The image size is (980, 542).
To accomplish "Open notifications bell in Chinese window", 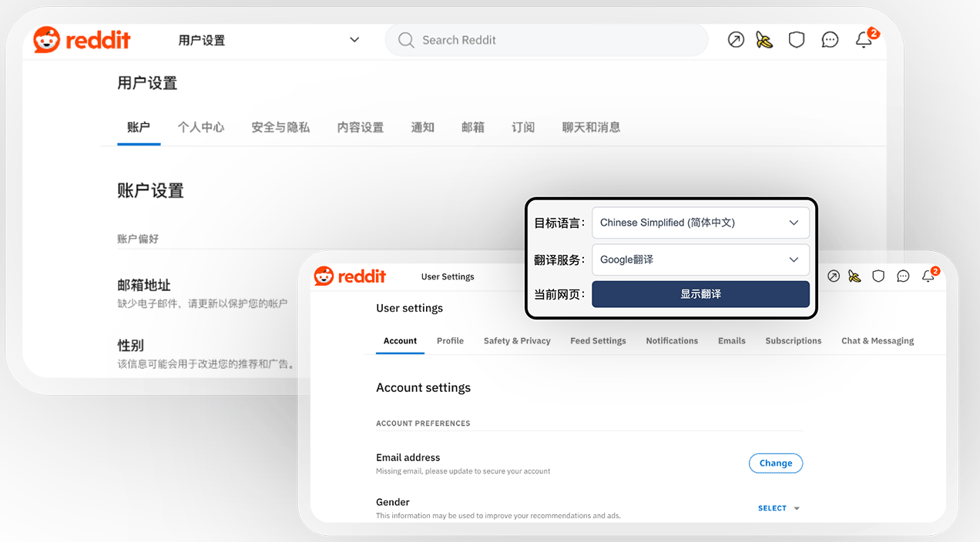I will click(x=864, y=40).
